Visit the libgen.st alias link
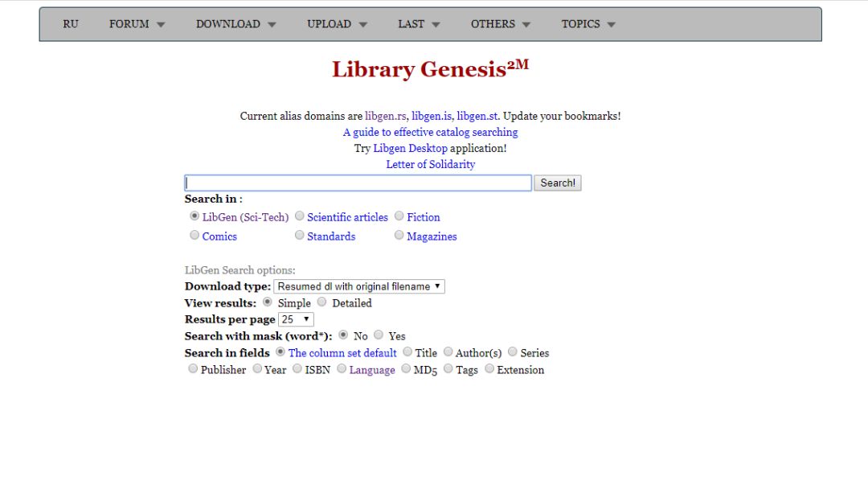The height and width of the screenshot is (481, 868). click(477, 116)
